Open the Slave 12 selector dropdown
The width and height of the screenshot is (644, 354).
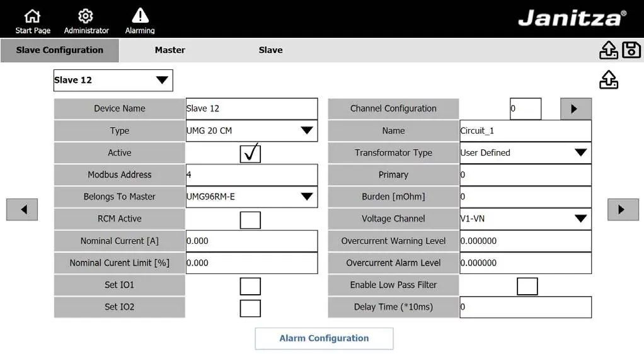click(x=113, y=80)
